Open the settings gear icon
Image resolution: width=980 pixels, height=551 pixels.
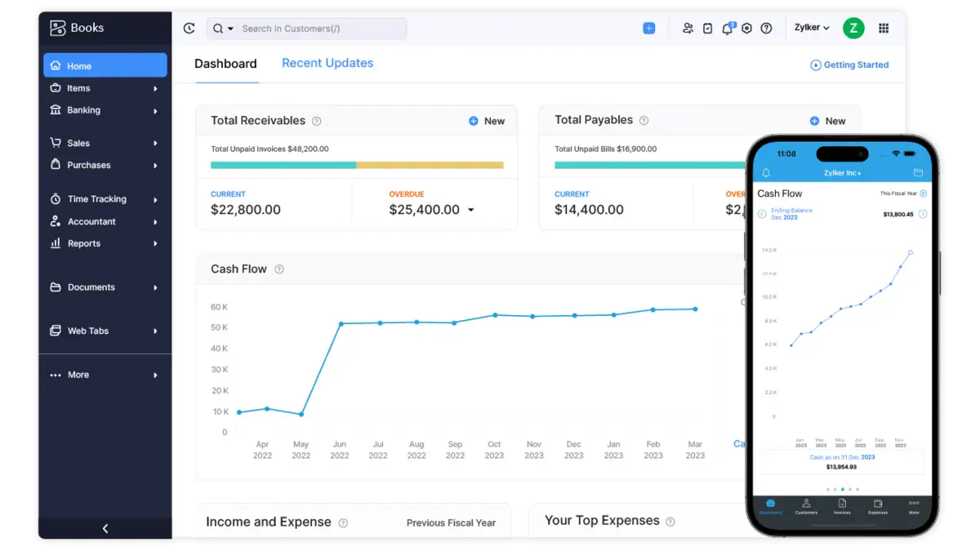pos(746,29)
